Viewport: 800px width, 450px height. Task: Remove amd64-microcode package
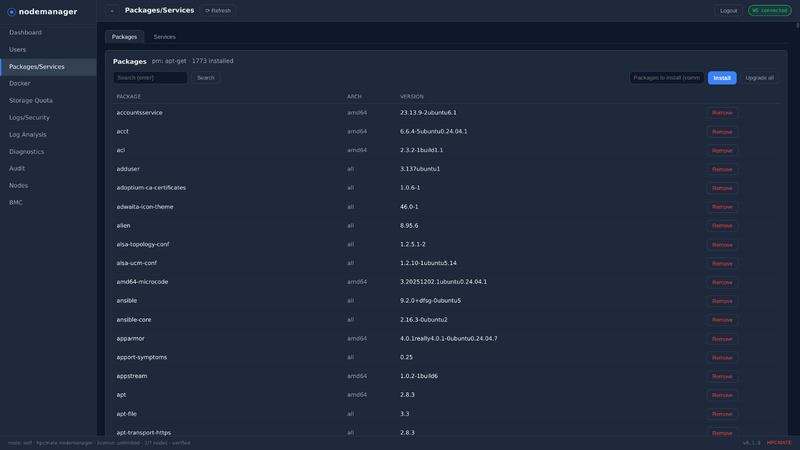point(722,282)
